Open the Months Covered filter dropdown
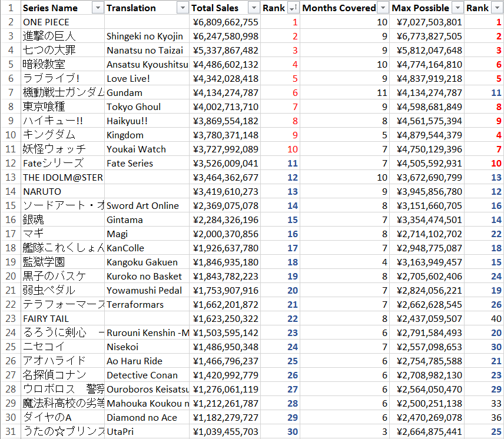Viewport: 504px width, 439px height. click(383, 8)
